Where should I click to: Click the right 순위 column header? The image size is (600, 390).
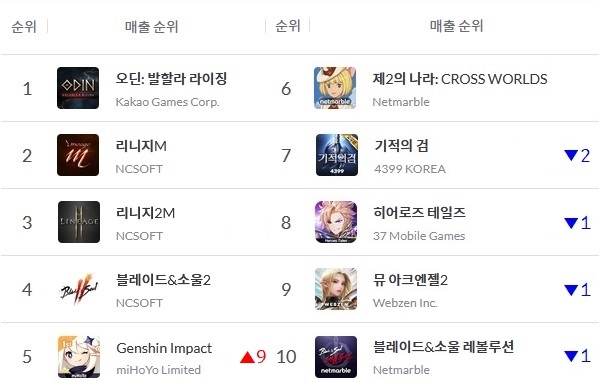(x=287, y=26)
